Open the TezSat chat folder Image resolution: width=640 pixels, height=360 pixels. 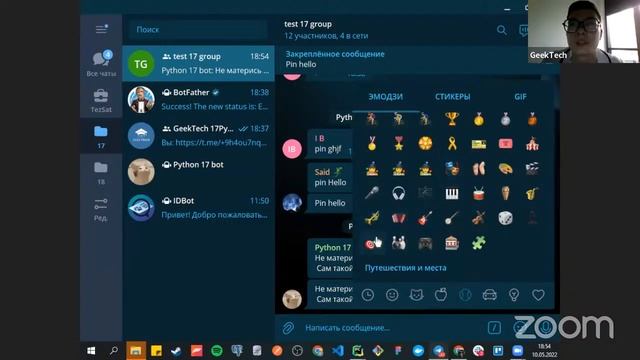coord(101,100)
